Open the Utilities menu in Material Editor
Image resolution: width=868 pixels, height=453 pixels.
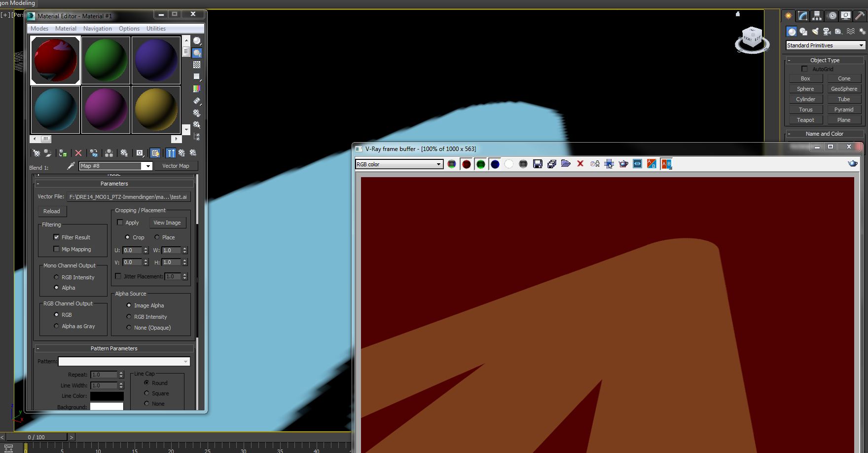coord(156,29)
